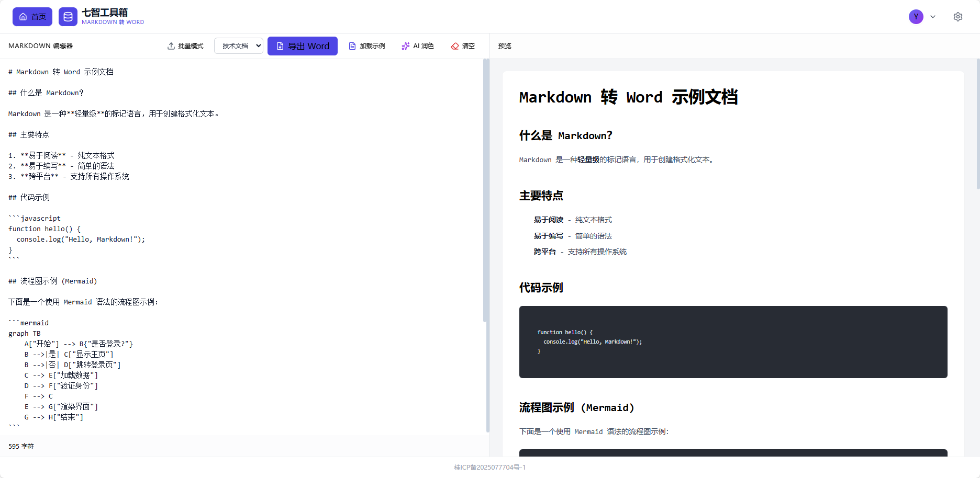Click the purple Y user avatar
This screenshot has height=478, width=980.
tap(916, 17)
